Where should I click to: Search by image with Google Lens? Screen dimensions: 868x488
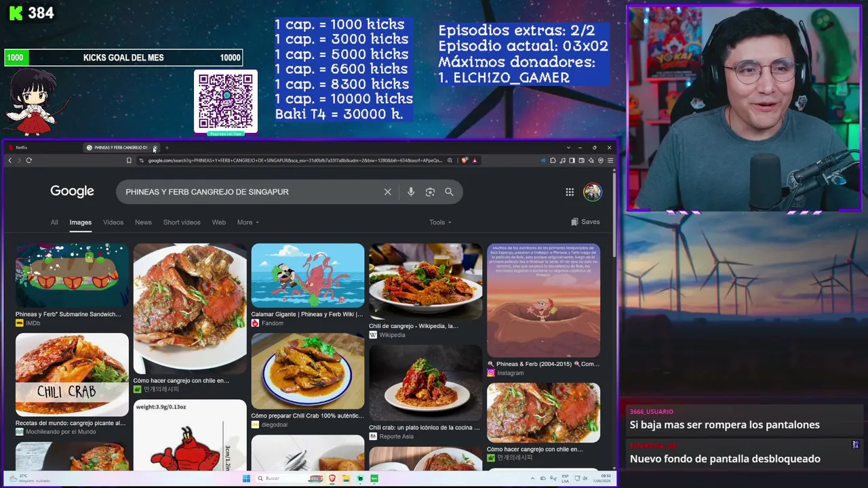coord(430,192)
